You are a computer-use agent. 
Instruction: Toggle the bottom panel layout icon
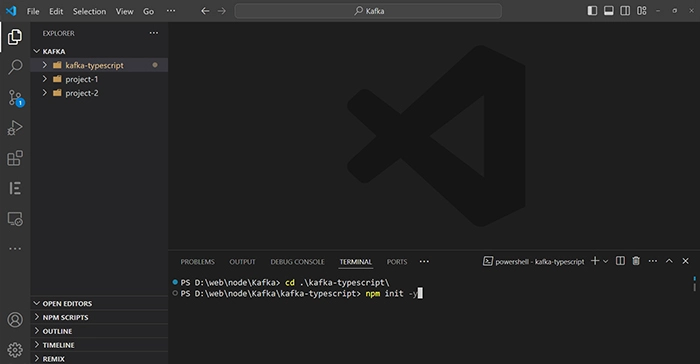[x=608, y=11]
